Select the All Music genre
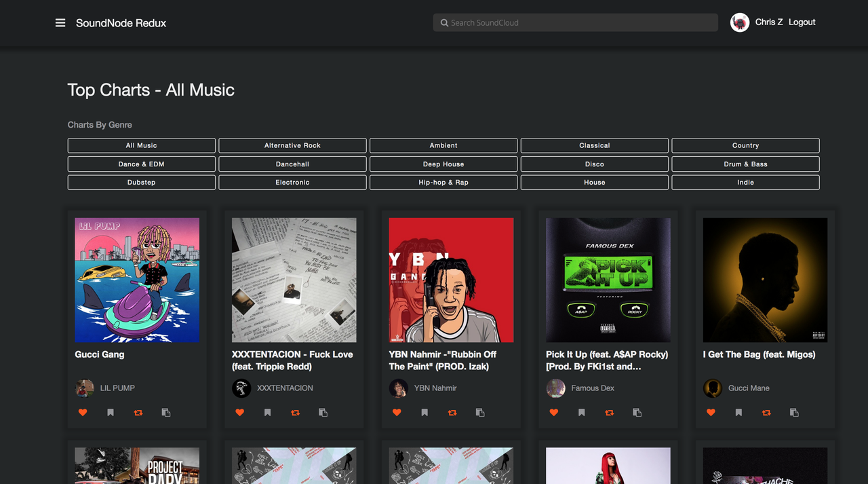The image size is (868, 484). click(x=142, y=145)
